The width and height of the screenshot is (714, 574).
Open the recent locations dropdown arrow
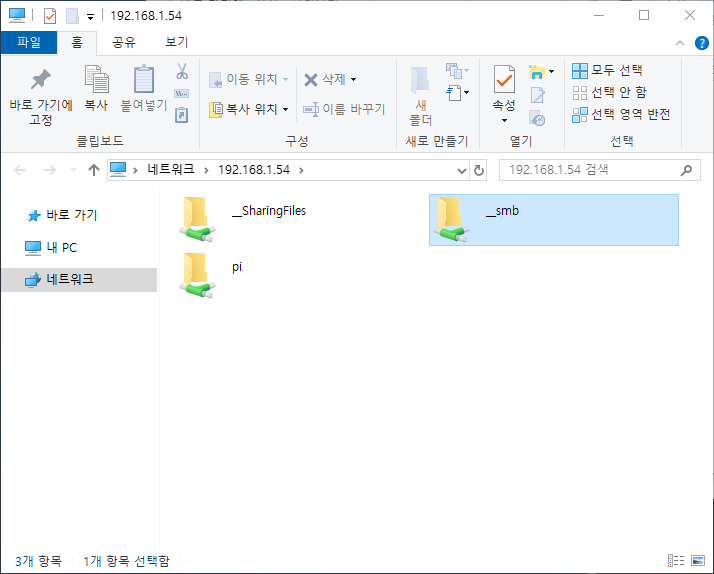click(x=73, y=170)
